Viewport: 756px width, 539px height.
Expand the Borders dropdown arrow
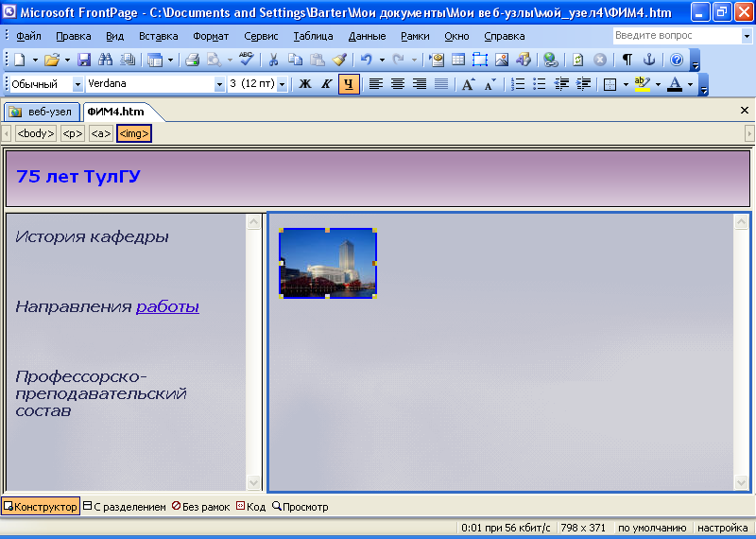(626, 84)
